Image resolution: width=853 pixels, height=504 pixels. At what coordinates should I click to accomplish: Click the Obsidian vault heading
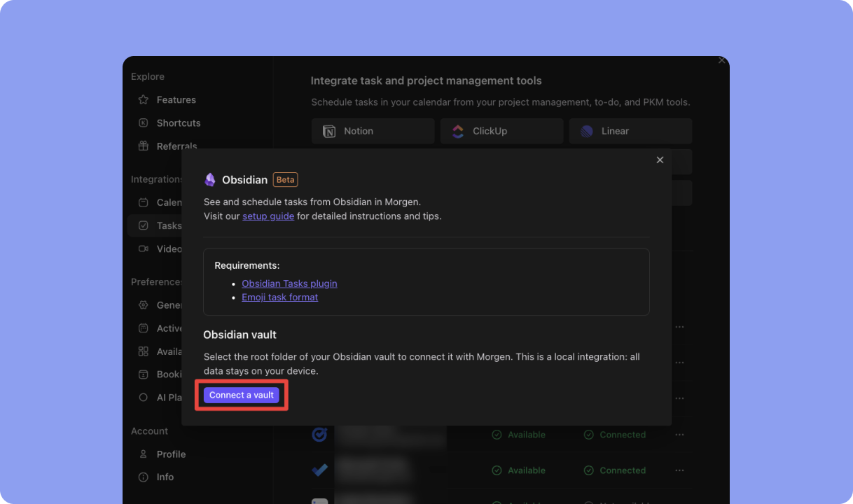(240, 335)
